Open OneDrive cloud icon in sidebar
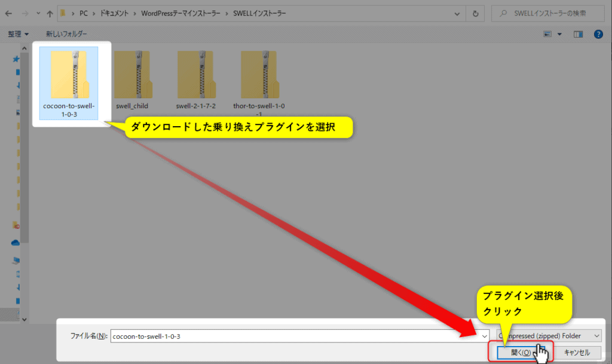Screen dimensions: 612x364 point(15,243)
